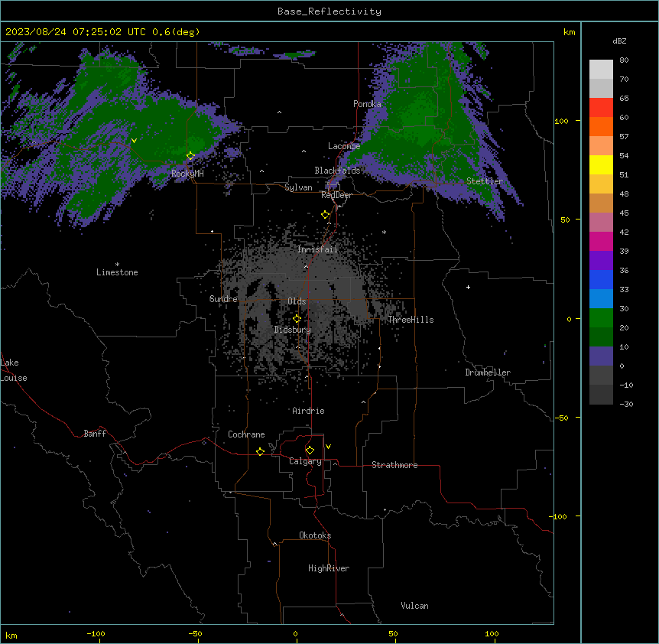Click the white plus marker north of Drumheller
659x644 pixels.
click(x=468, y=287)
